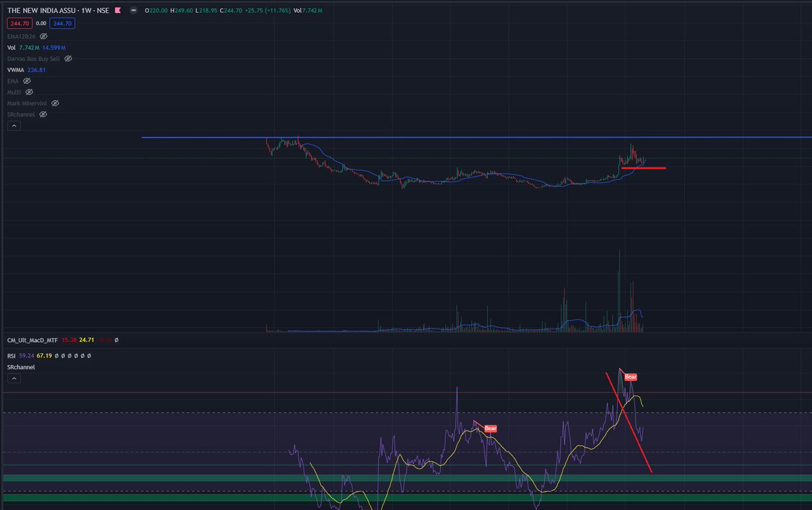Click the yellow RSI average value 67.19
This screenshot has height=510, width=812.
[45, 356]
